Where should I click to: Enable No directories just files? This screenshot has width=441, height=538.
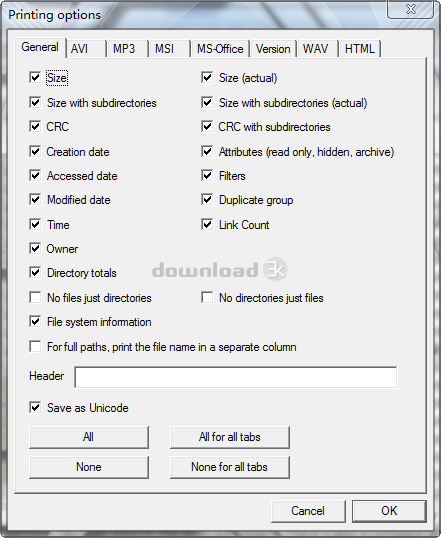(207, 297)
